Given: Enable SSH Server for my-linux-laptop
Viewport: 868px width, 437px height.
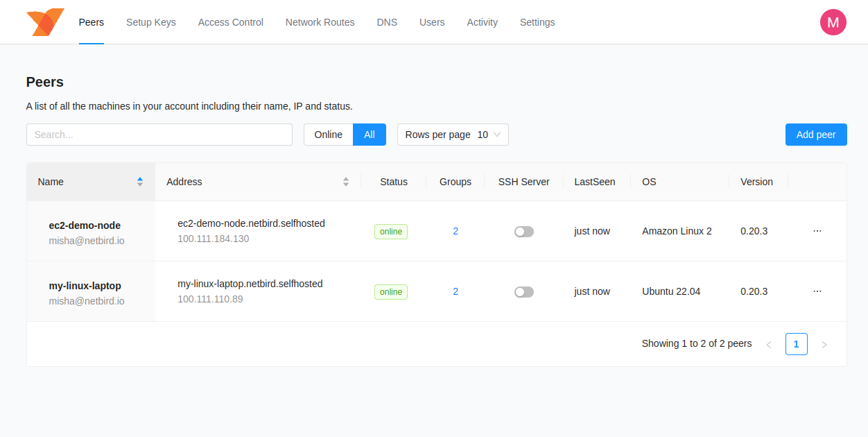Looking at the screenshot, I should (524, 292).
